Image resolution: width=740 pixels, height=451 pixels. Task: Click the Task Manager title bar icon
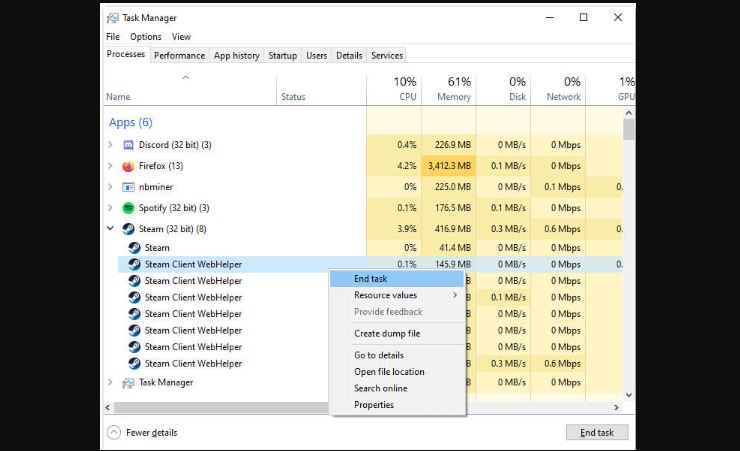coord(112,18)
